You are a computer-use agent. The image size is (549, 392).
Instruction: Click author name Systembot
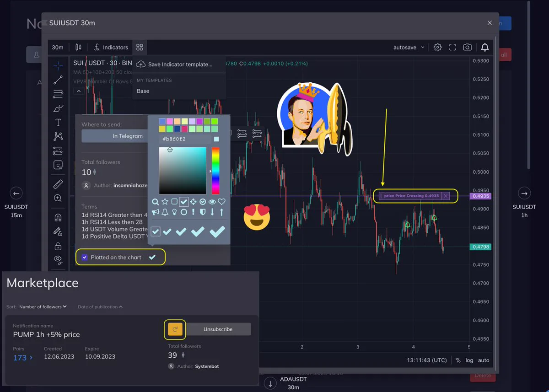pyautogui.click(x=207, y=366)
